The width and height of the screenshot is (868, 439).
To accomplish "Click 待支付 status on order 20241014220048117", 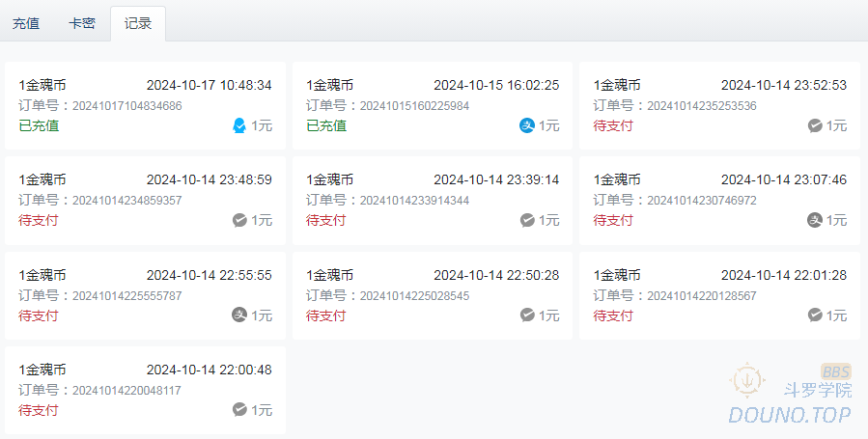I will (x=39, y=410).
